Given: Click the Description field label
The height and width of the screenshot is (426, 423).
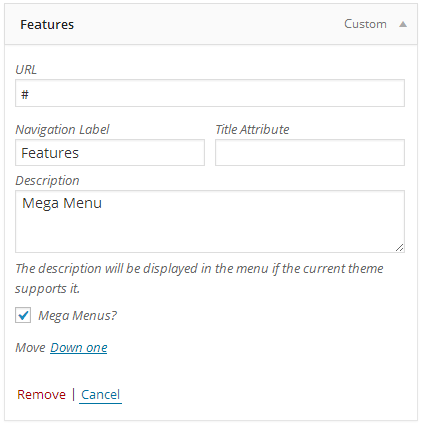Looking at the screenshot, I should pyautogui.click(x=47, y=181).
